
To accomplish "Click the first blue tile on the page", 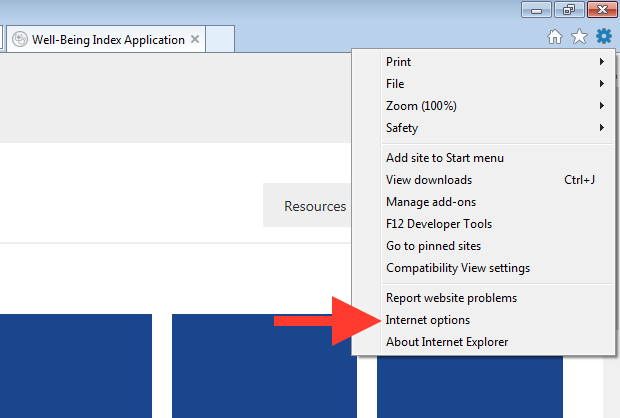I will (x=76, y=366).
